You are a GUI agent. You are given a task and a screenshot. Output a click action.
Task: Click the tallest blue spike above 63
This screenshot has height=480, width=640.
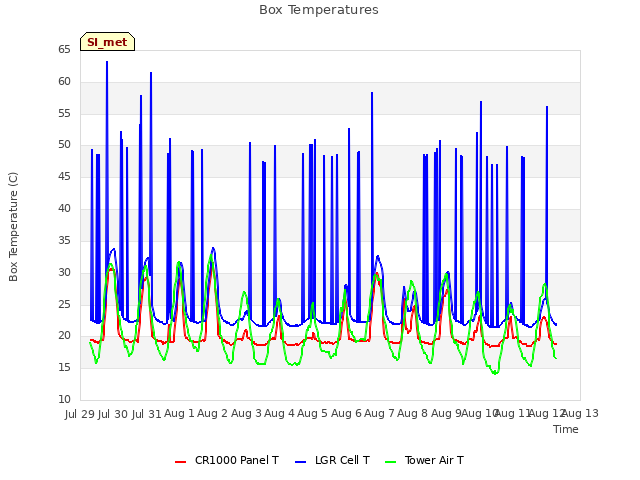[107, 62]
